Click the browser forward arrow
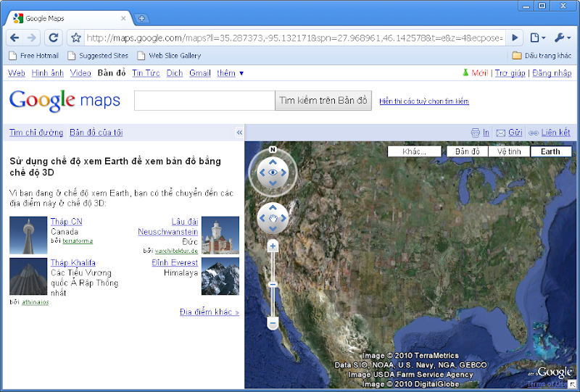Image resolution: width=580 pixels, height=392 pixels. click(x=32, y=38)
